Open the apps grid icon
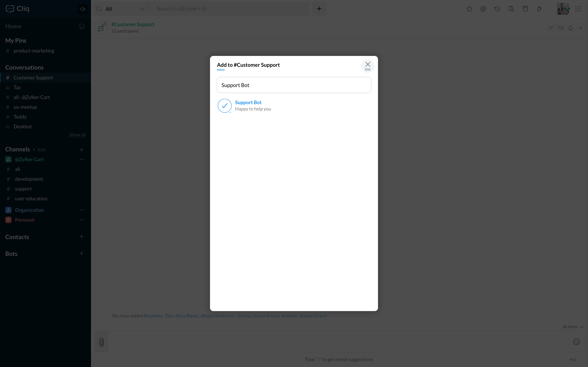 click(578, 9)
